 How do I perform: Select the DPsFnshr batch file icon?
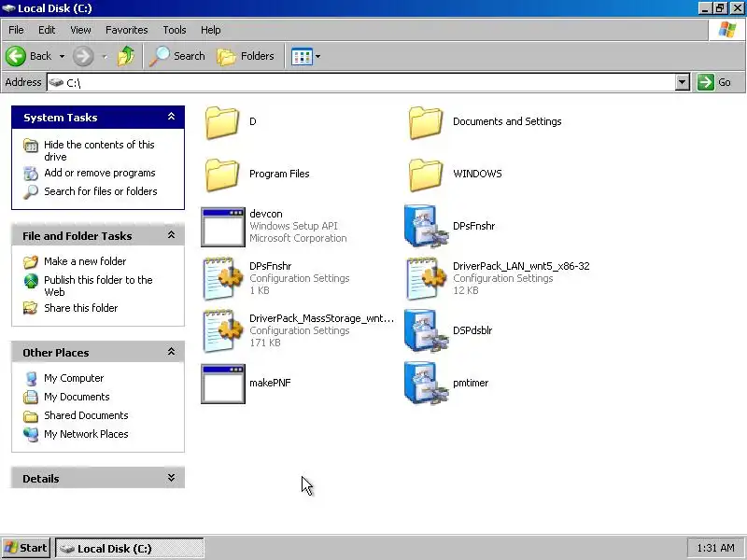tap(426, 226)
